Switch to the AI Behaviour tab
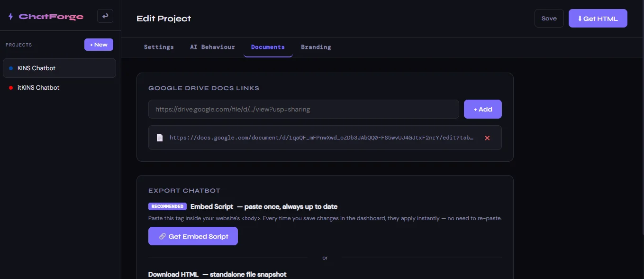This screenshot has height=279, width=644. (212, 47)
